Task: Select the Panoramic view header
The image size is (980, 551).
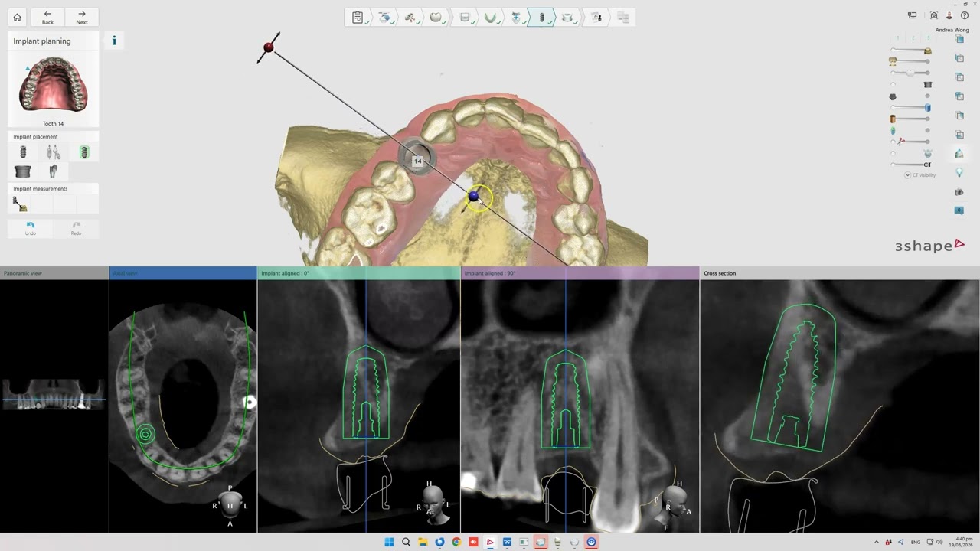Action: [x=54, y=273]
